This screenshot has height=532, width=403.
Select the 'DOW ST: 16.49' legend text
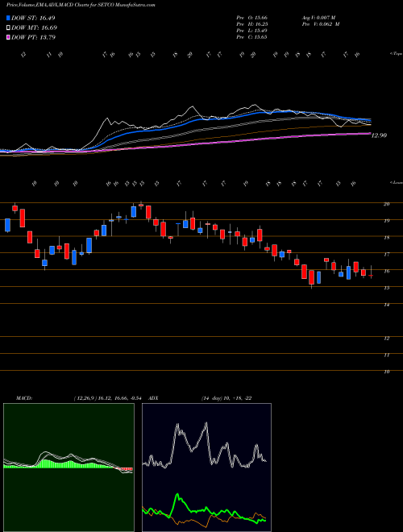point(33,18)
